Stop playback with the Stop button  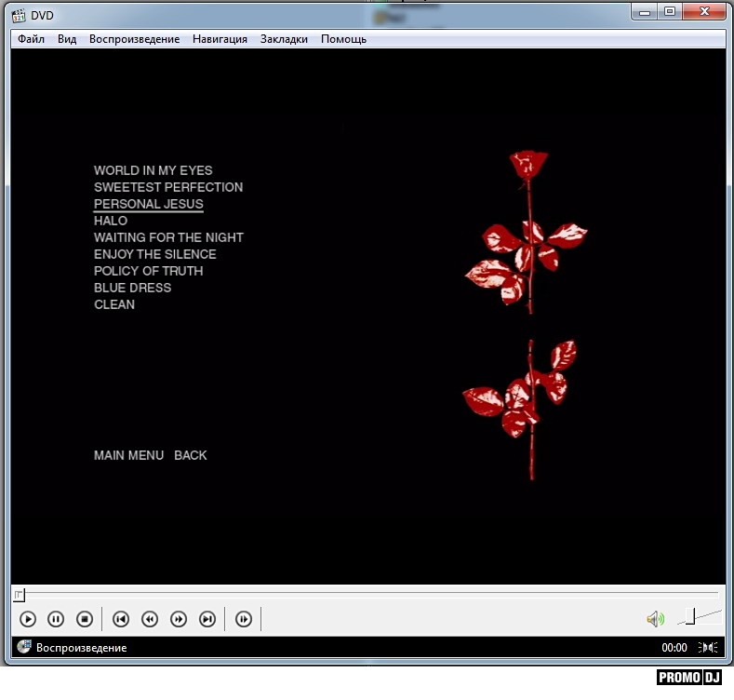(x=85, y=619)
